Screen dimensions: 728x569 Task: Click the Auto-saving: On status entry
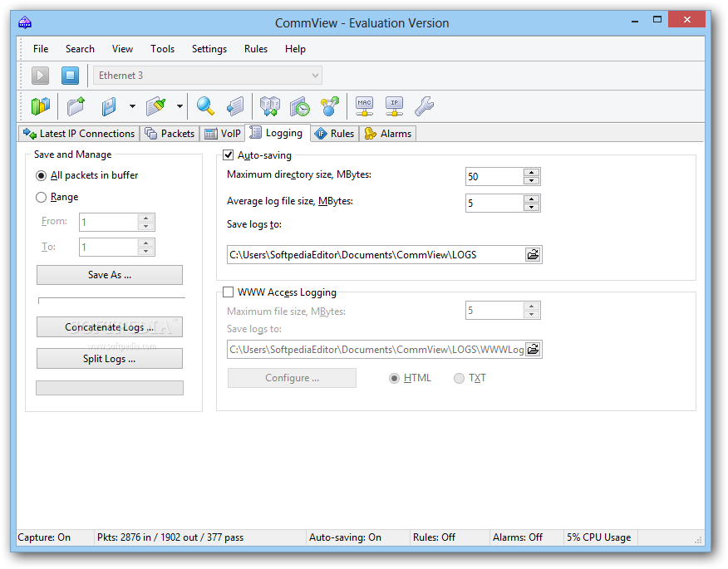346,537
